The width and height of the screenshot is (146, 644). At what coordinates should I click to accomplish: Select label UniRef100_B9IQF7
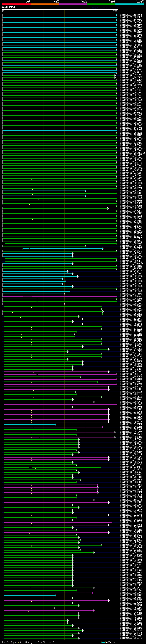(131, 249)
